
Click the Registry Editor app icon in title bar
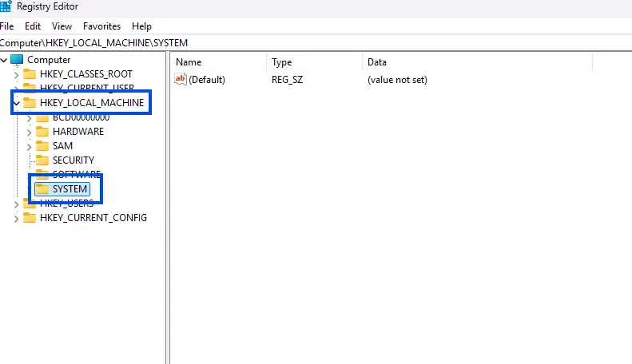(x=5, y=5)
